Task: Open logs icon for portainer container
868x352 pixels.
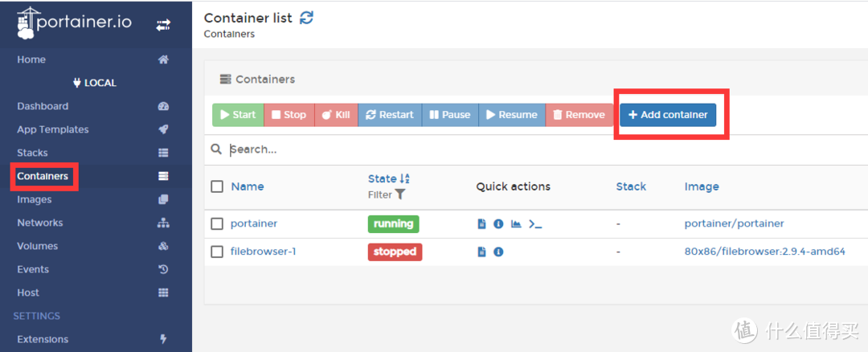Action: coord(481,223)
